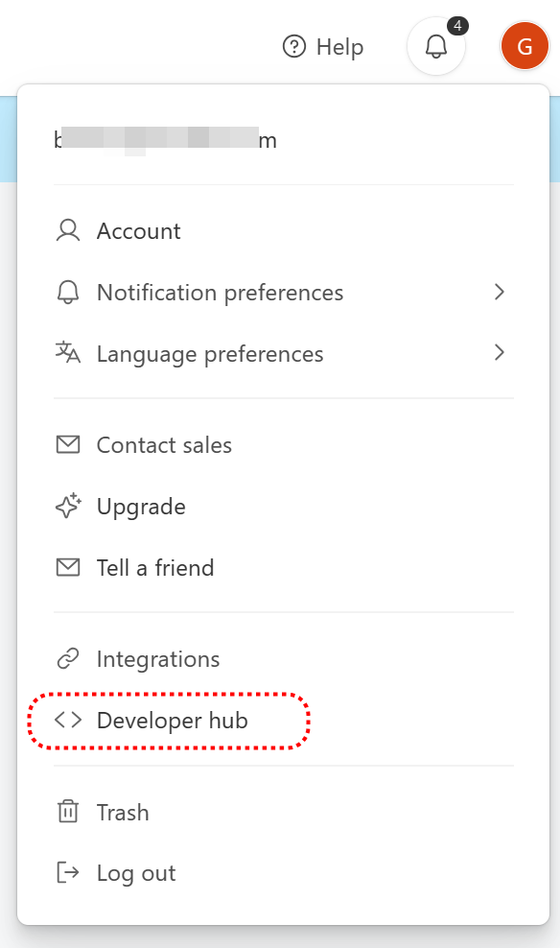Select Tell a friend menu entry
This screenshot has height=948, width=560.
click(283, 567)
